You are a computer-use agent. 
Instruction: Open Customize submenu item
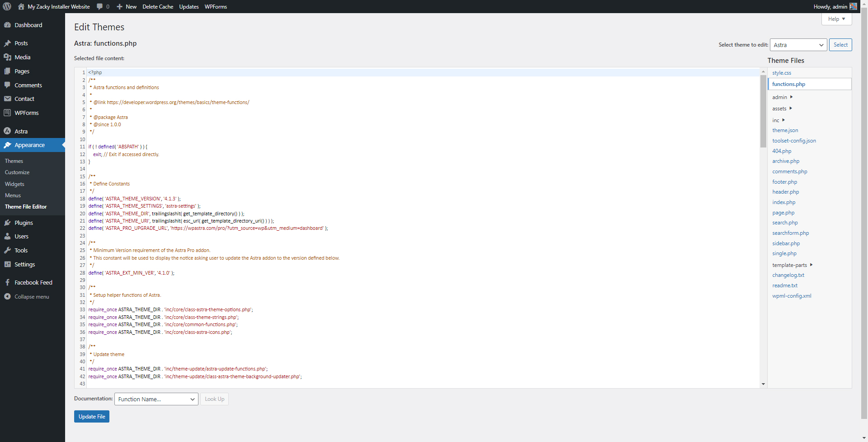tap(17, 172)
